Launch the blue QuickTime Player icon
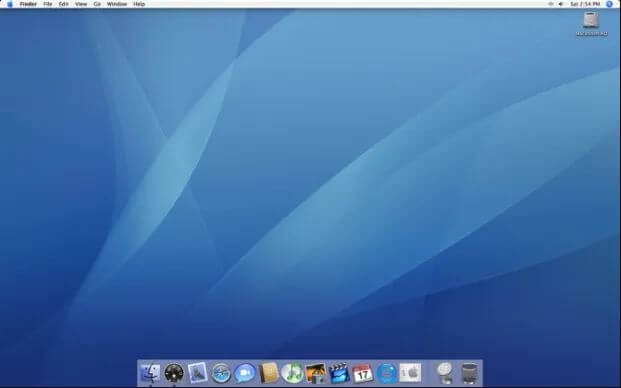Screen dimensions: 621x388 tap(387, 373)
